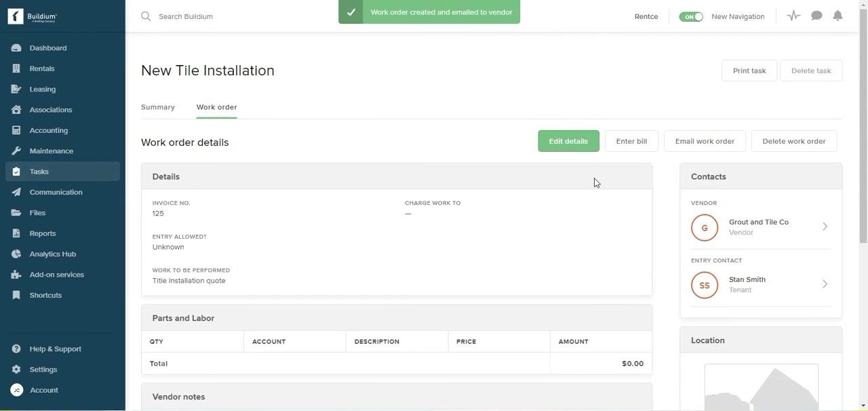The height and width of the screenshot is (411, 868).
Task: Click the Communication icon
Action: click(16, 192)
